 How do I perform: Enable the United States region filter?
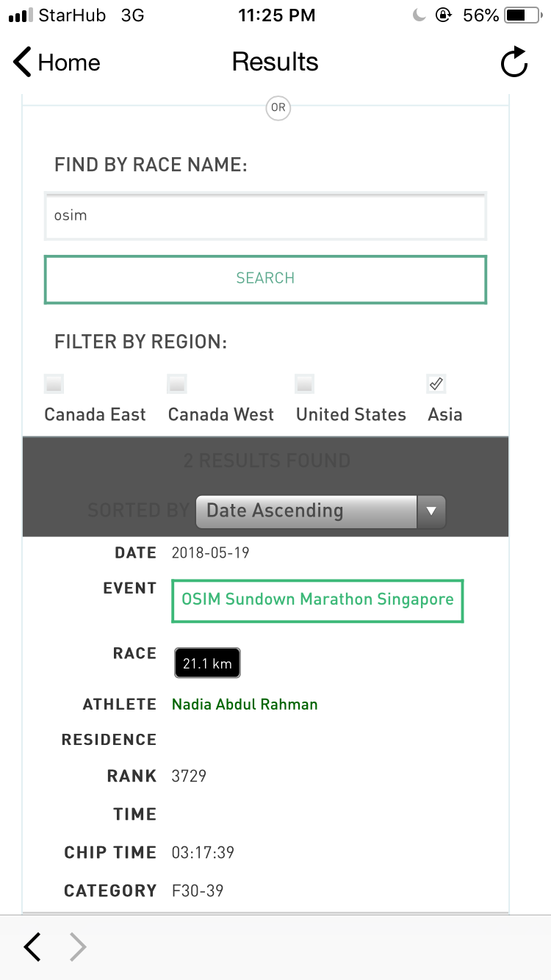(x=305, y=383)
